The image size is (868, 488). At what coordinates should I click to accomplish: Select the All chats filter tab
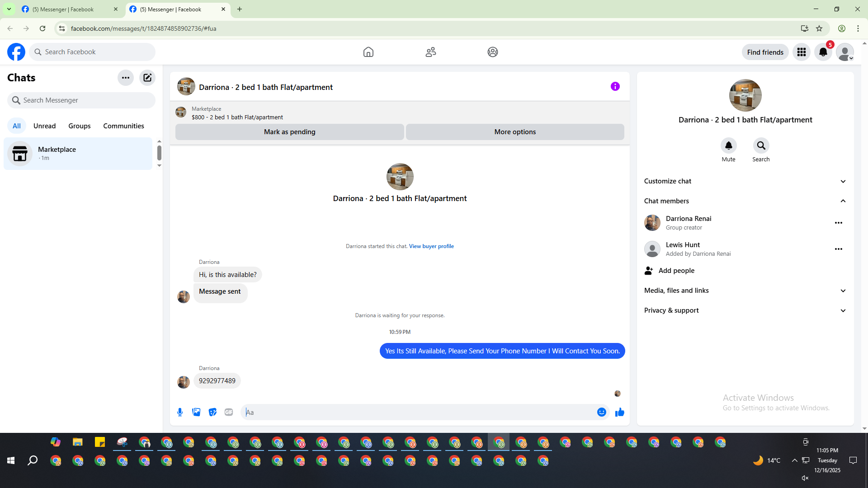[17, 126]
